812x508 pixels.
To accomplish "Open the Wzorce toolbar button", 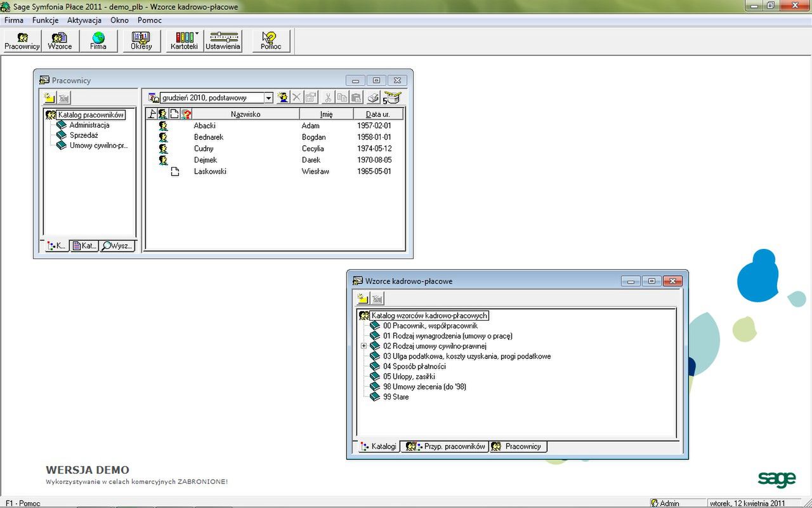I will (x=60, y=41).
